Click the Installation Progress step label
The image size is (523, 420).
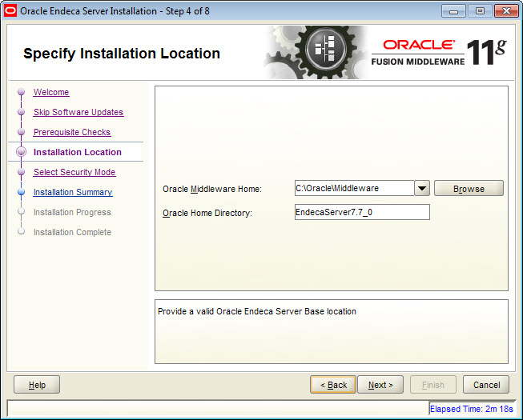tap(72, 212)
